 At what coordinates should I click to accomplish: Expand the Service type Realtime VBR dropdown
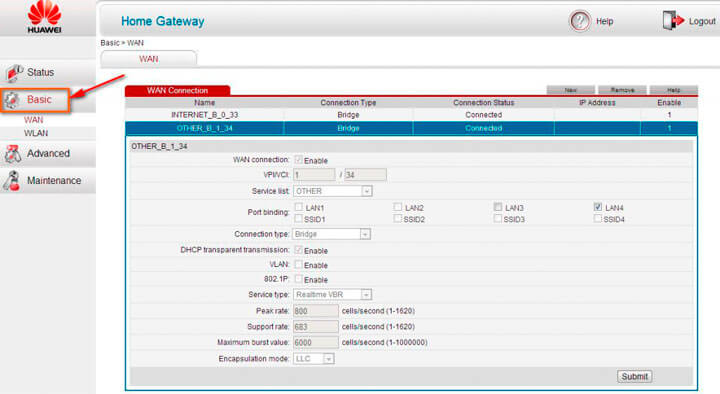(332, 294)
